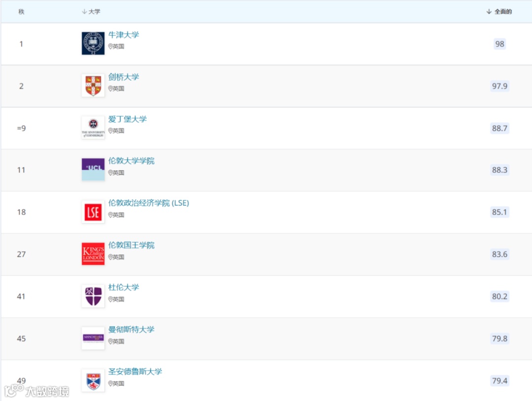532x401 pixels.
Task: Click the score 97.9 badge
Action: (x=499, y=86)
